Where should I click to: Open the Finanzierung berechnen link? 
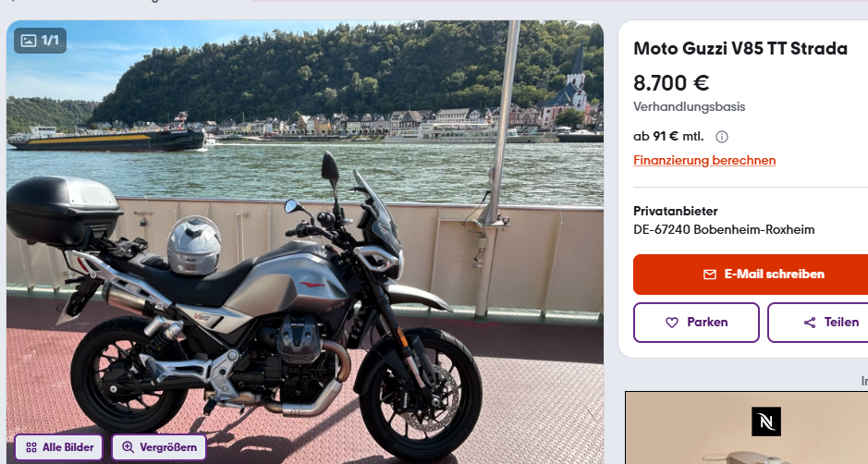point(704,160)
